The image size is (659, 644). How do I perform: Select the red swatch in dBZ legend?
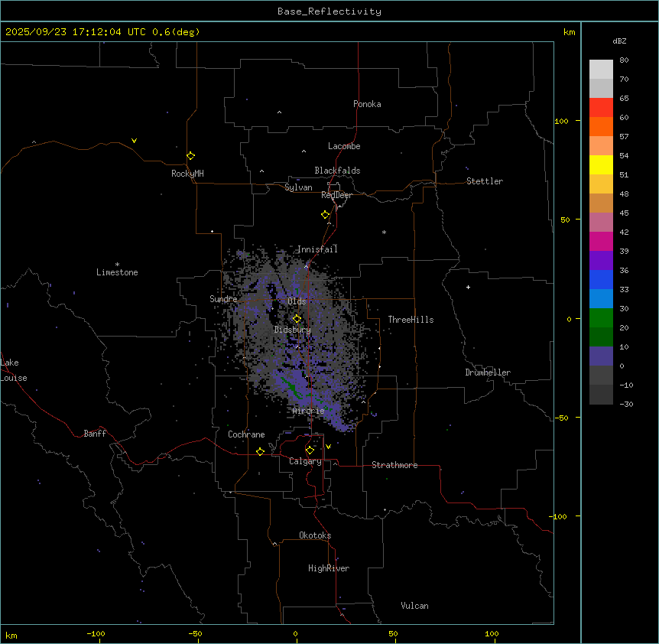pos(602,108)
